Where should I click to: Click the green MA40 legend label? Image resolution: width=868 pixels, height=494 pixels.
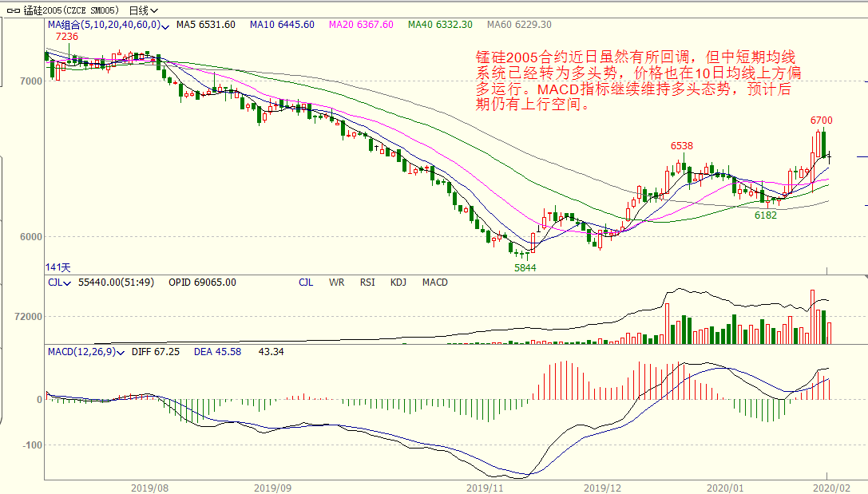point(440,25)
